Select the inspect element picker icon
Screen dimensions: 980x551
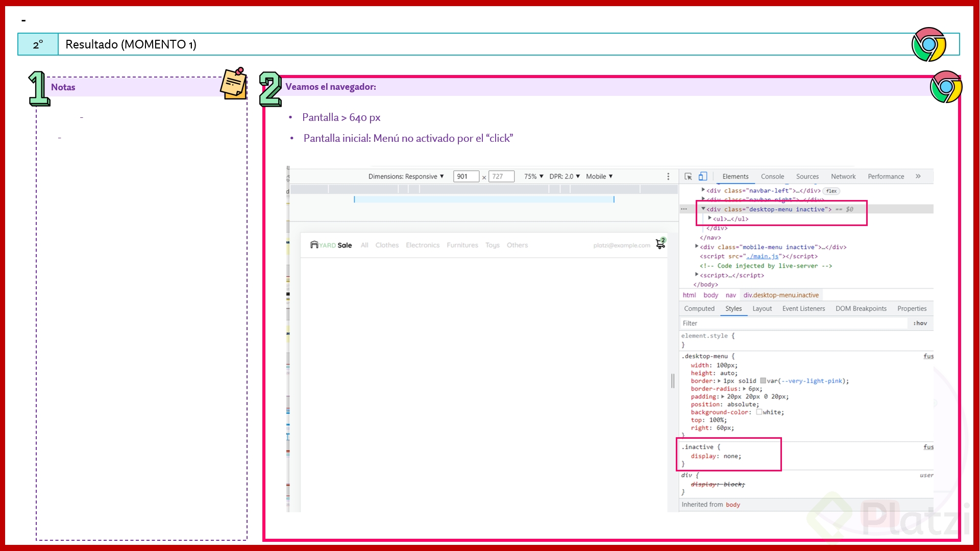(688, 177)
